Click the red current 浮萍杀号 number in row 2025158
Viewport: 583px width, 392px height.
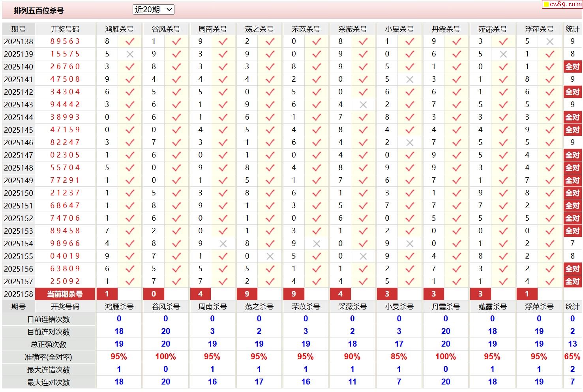527,294
